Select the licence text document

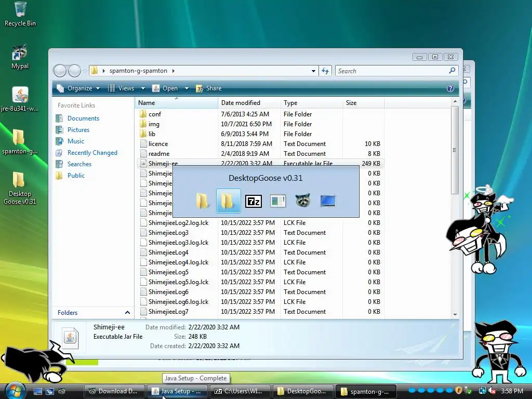coord(261,143)
